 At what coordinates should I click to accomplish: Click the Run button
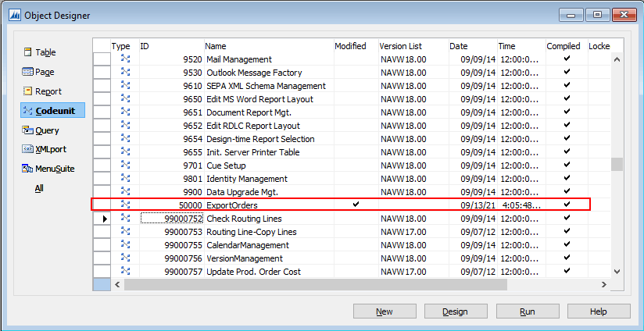click(x=528, y=311)
